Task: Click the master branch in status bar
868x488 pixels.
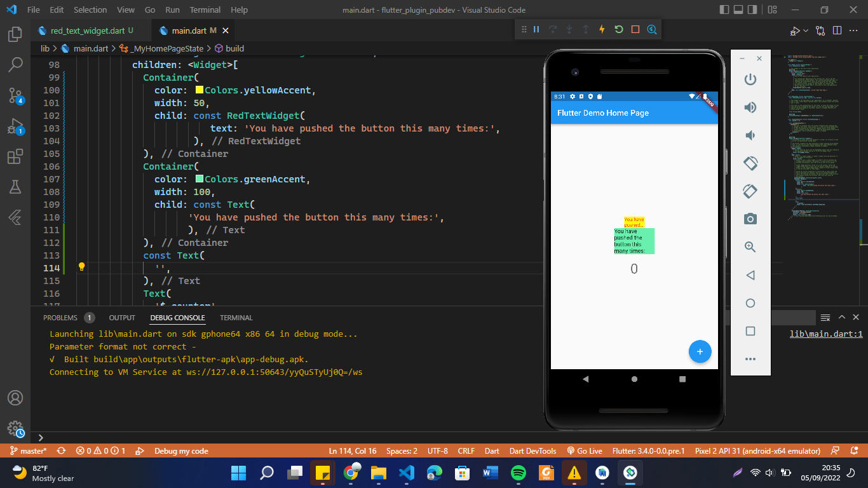Action: tap(29, 451)
